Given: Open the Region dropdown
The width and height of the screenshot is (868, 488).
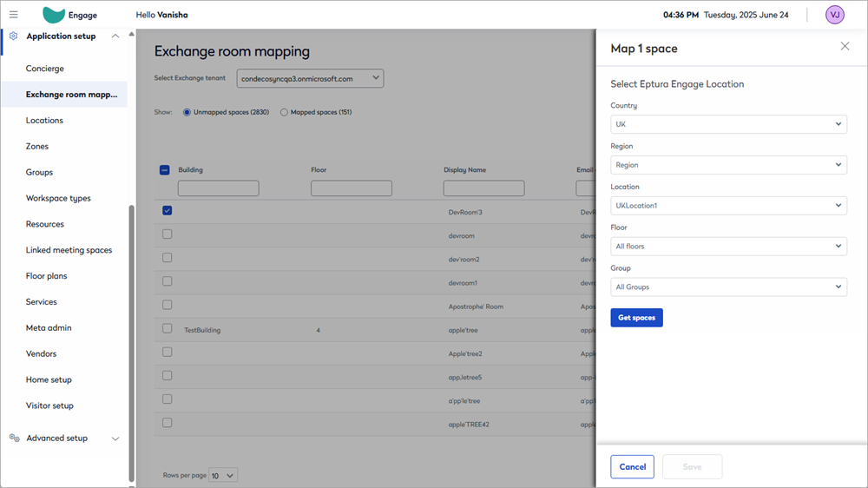Looking at the screenshot, I should (728, 164).
